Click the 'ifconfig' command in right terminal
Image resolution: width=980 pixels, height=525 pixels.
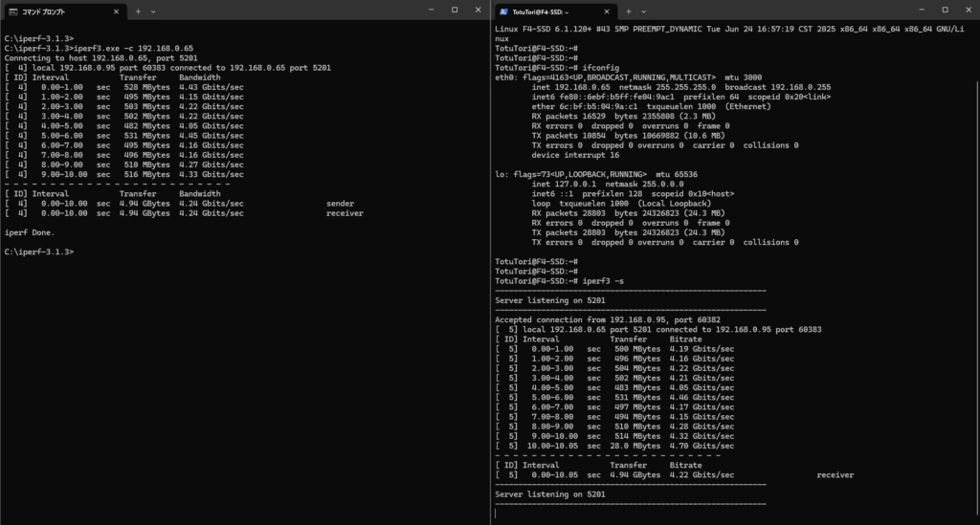601,68
